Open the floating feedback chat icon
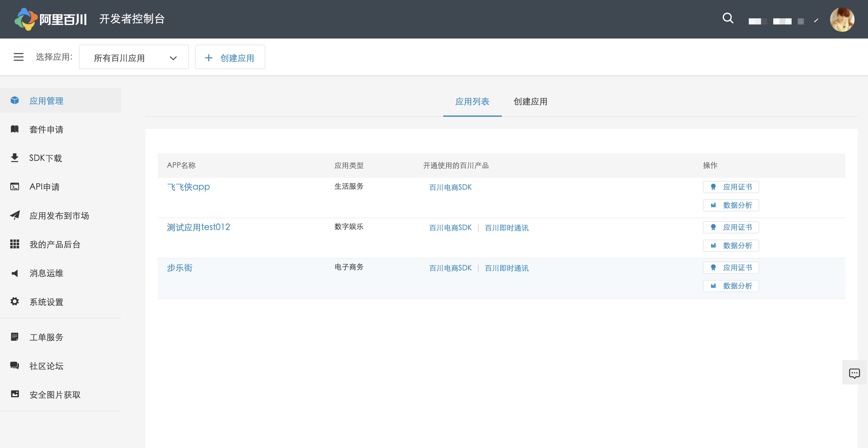Image resolution: width=868 pixels, height=448 pixels. [x=855, y=373]
